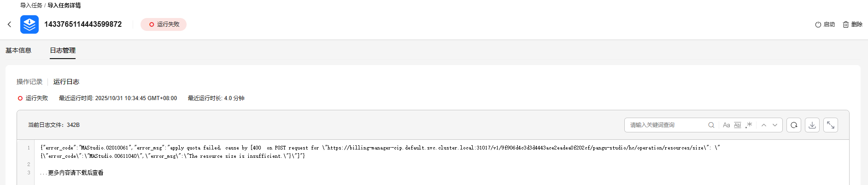The height and width of the screenshot is (185, 868).
Task: Select the 日志管理 tab
Action: point(63,50)
